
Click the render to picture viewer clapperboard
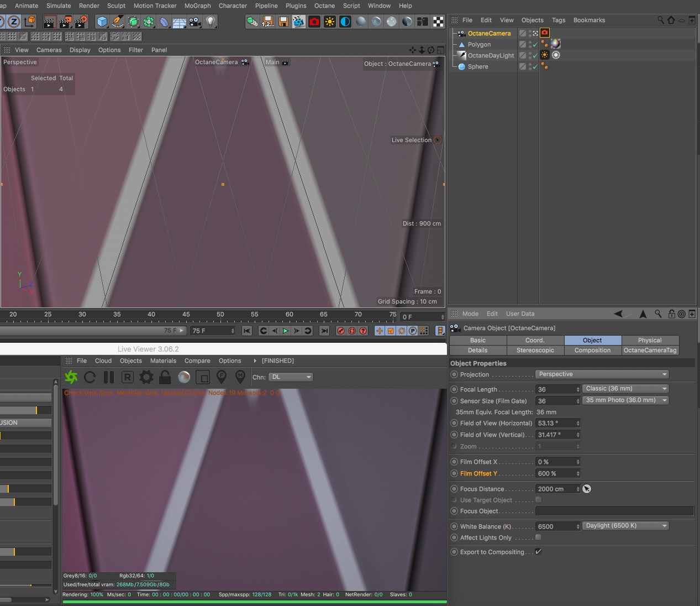coord(65,22)
